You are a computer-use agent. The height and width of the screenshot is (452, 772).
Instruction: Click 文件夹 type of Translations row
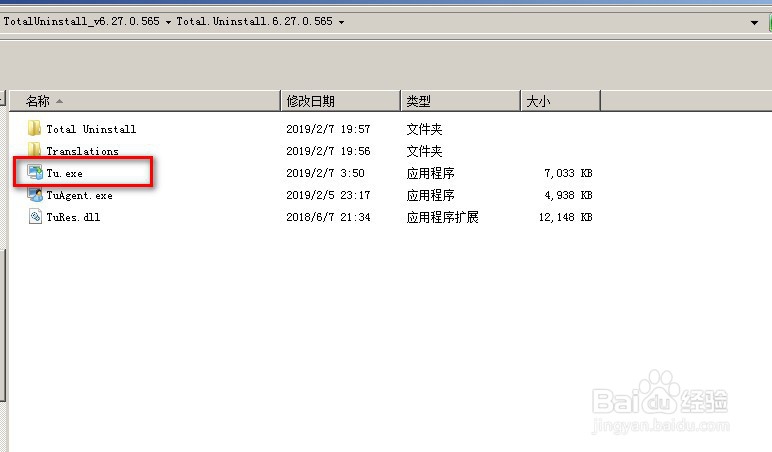(x=424, y=151)
